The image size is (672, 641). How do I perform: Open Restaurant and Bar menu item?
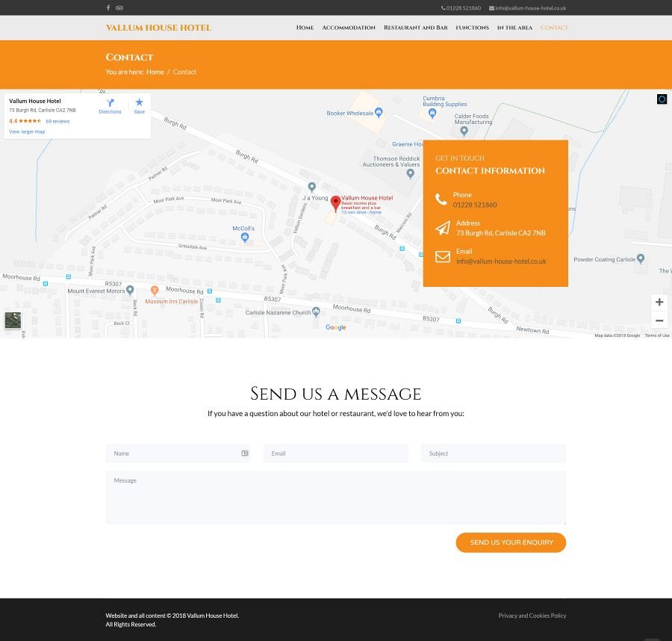click(x=415, y=28)
